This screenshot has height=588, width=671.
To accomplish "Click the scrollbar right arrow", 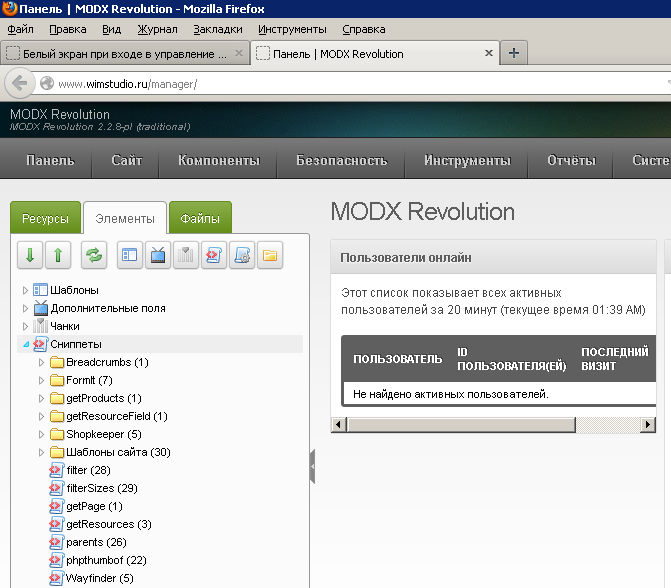I will (x=647, y=425).
